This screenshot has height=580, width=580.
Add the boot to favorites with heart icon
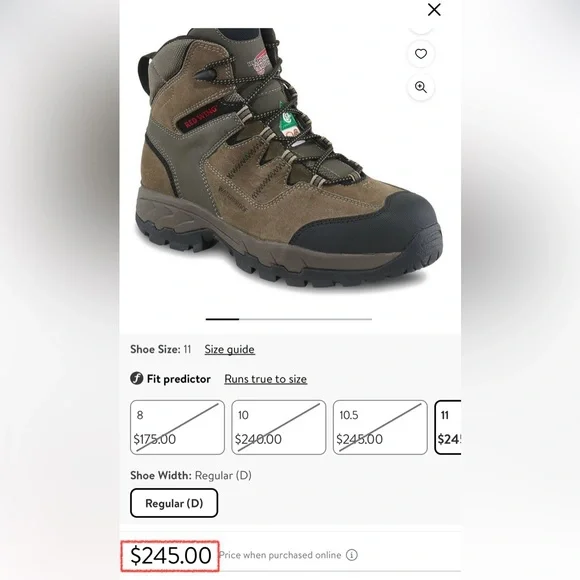(x=421, y=54)
